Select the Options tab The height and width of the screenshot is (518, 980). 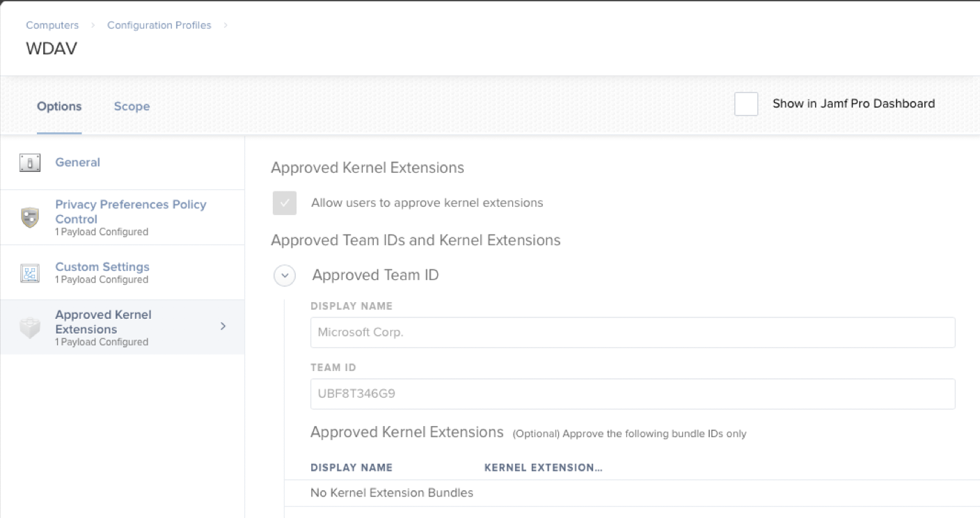[59, 107]
